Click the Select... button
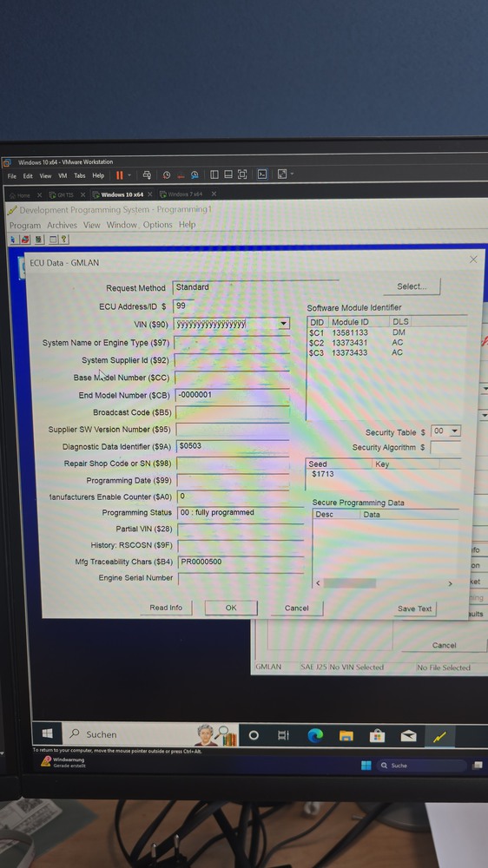The height and width of the screenshot is (868, 488). click(412, 286)
